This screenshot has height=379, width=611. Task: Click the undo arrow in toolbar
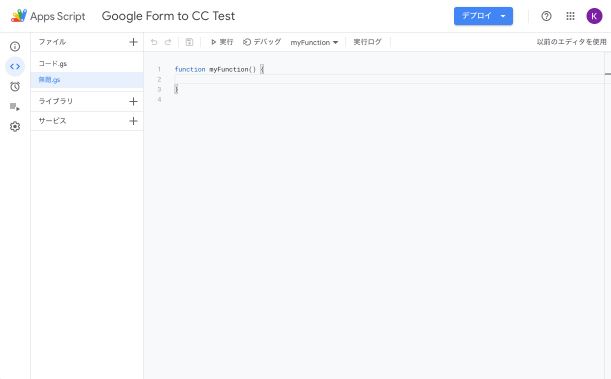[x=154, y=42]
